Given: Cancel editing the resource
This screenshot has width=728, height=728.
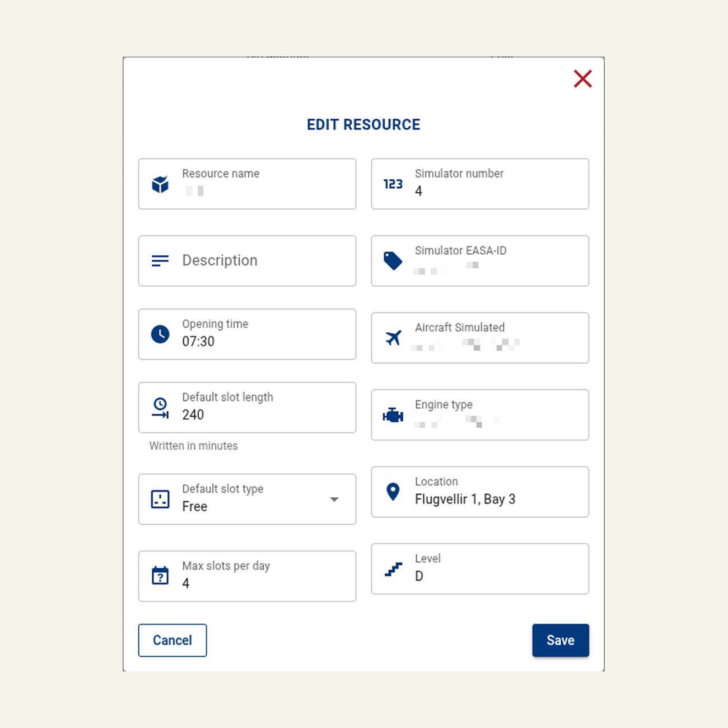Looking at the screenshot, I should (172, 640).
